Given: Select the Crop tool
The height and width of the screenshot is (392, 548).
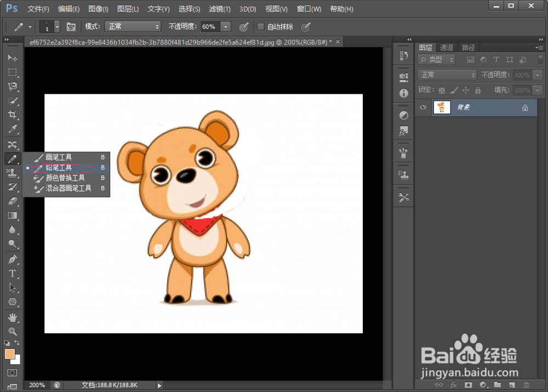Looking at the screenshot, I should pyautogui.click(x=13, y=115).
